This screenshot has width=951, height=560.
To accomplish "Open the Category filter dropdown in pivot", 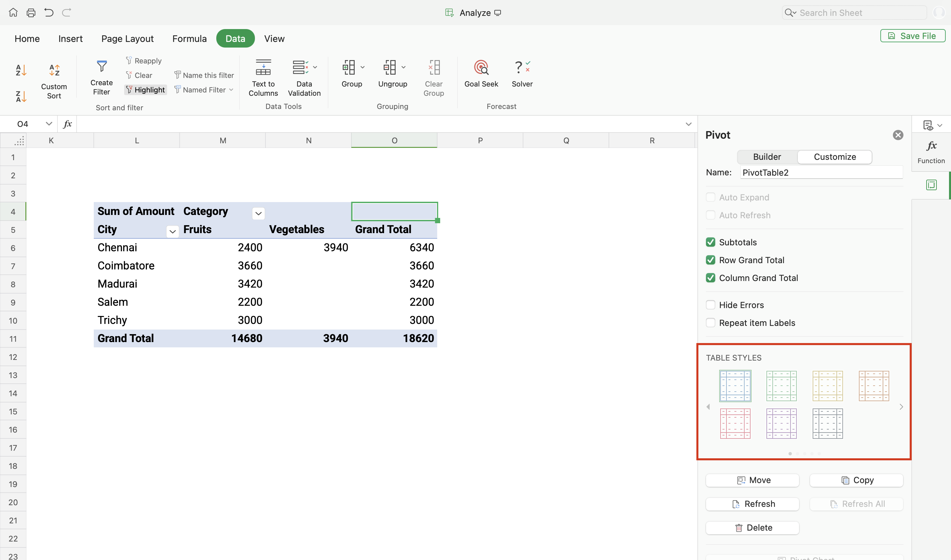I will point(258,214).
